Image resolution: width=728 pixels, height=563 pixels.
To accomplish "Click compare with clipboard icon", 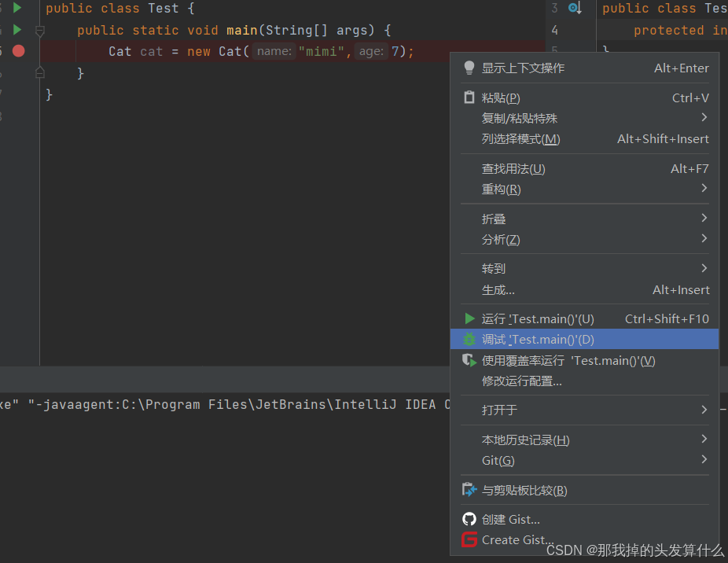I will [469, 490].
